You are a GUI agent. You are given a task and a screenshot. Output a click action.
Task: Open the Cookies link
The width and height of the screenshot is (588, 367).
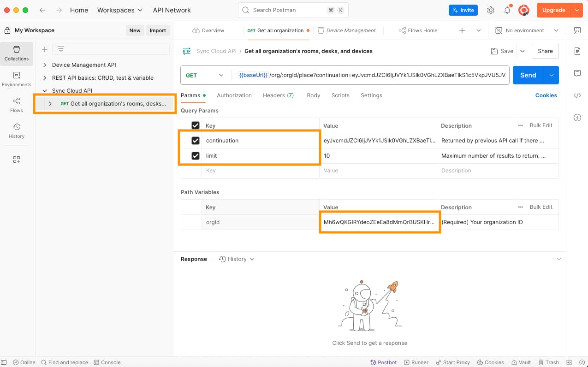tap(546, 95)
